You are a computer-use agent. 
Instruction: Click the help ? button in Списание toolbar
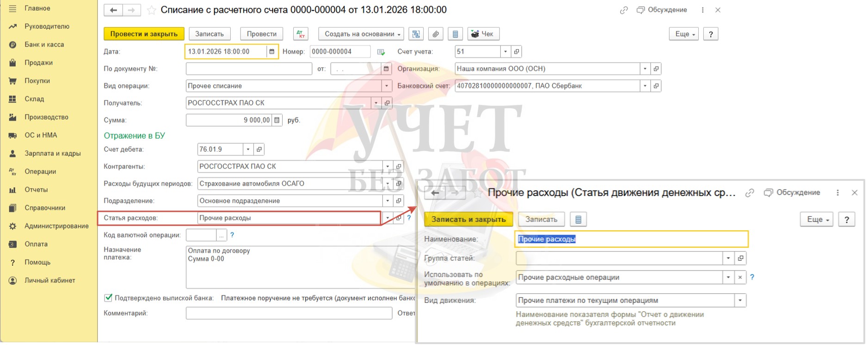click(x=711, y=34)
